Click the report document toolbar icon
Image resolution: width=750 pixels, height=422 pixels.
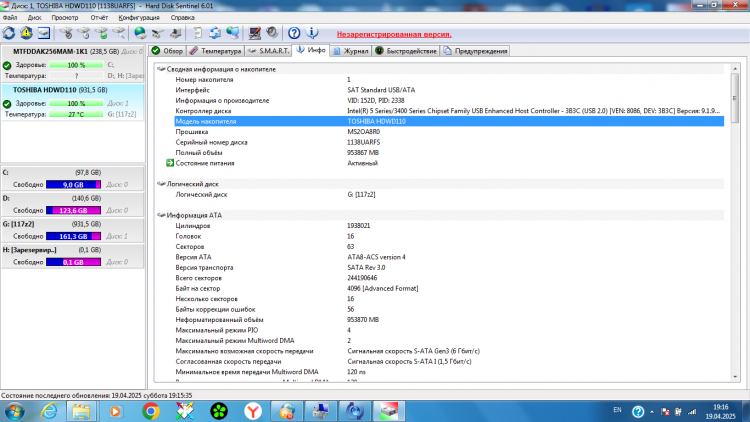[197, 33]
